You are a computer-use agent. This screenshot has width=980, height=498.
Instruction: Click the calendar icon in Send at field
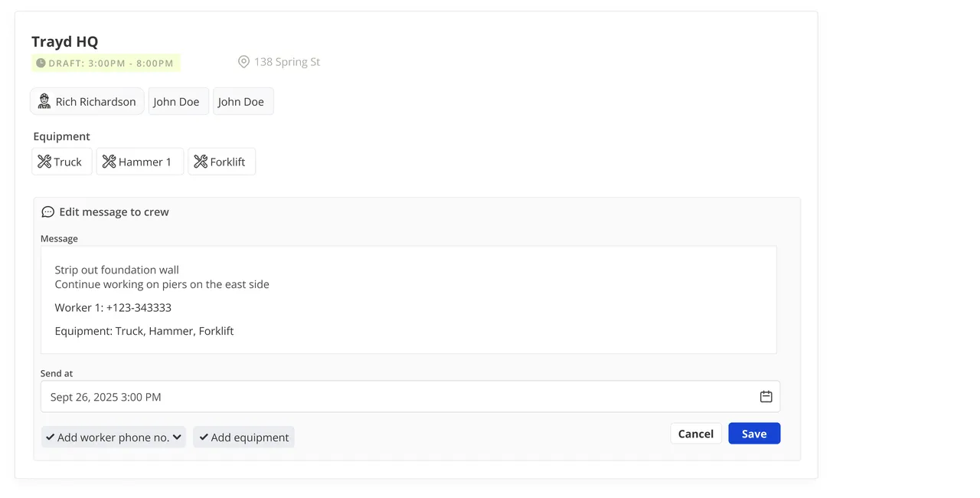[x=766, y=397]
